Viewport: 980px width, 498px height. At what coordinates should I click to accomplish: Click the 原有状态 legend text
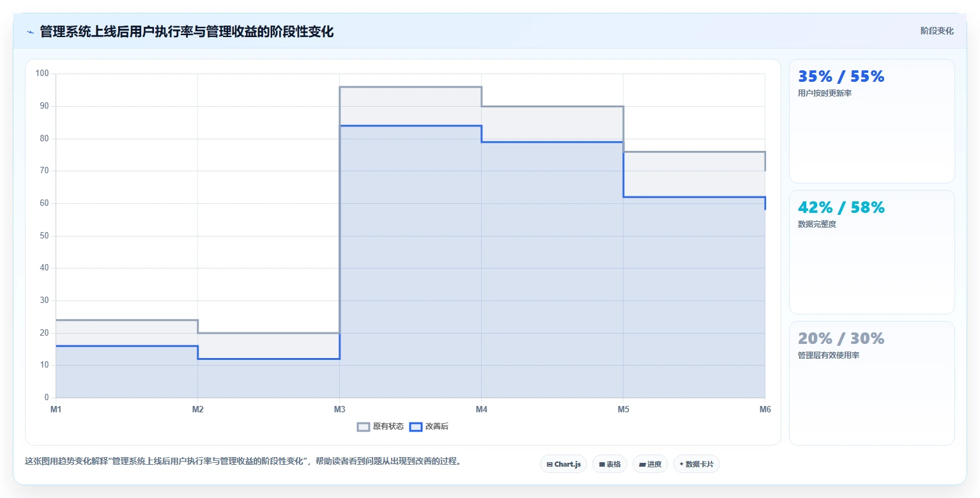click(388, 426)
